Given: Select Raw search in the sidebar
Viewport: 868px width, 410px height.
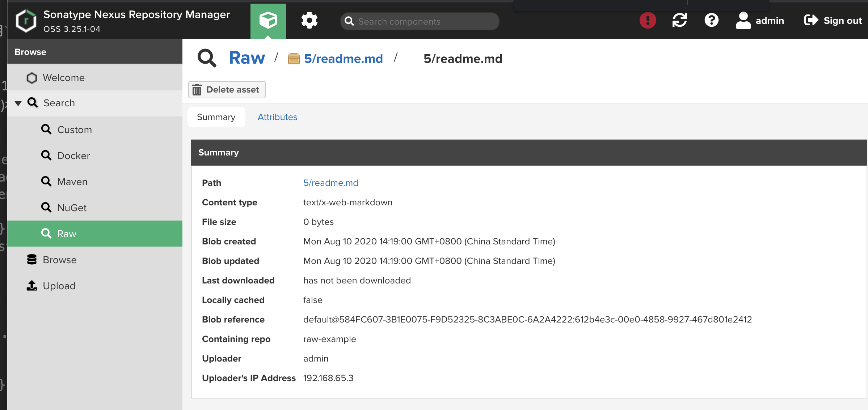Looking at the screenshot, I should point(95,234).
